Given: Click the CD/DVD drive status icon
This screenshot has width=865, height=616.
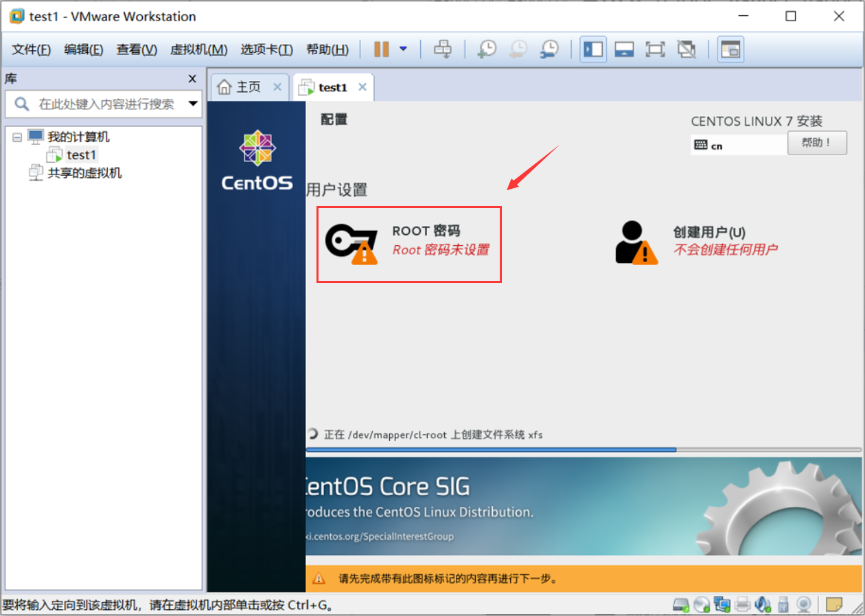Looking at the screenshot, I should pos(701,604).
